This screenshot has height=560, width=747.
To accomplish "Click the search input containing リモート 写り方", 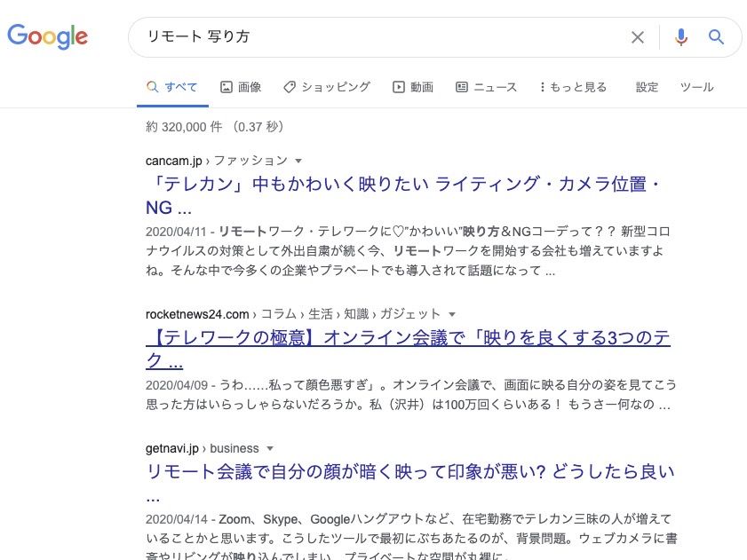I will (x=373, y=37).
